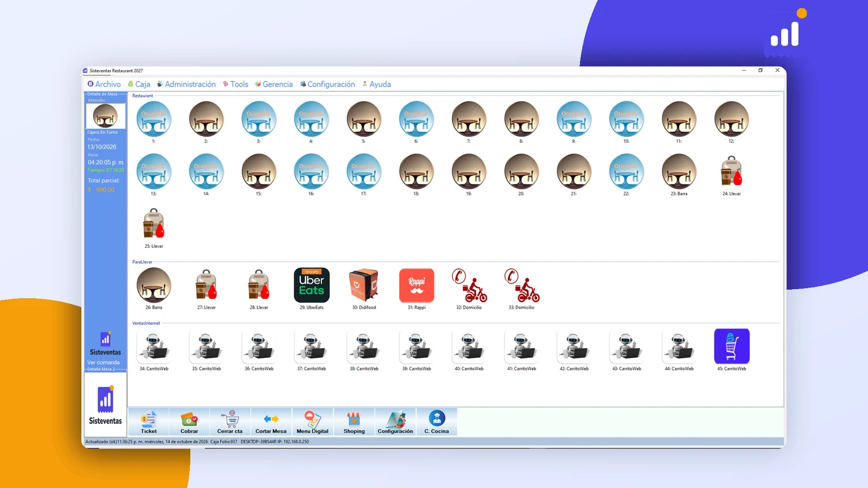The height and width of the screenshot is (488, 868).
Task: Click the table thumbnail under Atiende
Action: 105,116
